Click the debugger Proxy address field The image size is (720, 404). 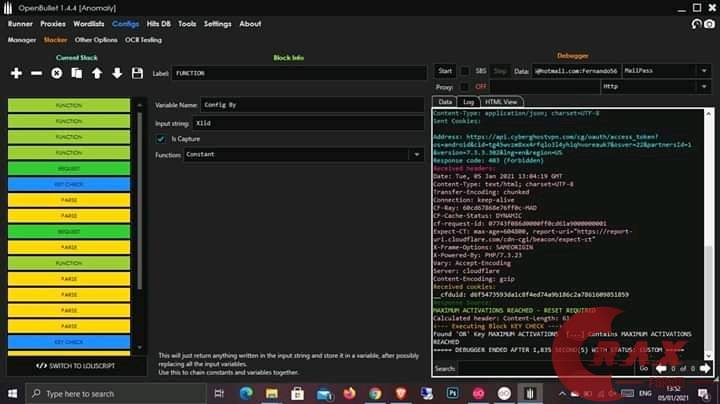point(545,86)
